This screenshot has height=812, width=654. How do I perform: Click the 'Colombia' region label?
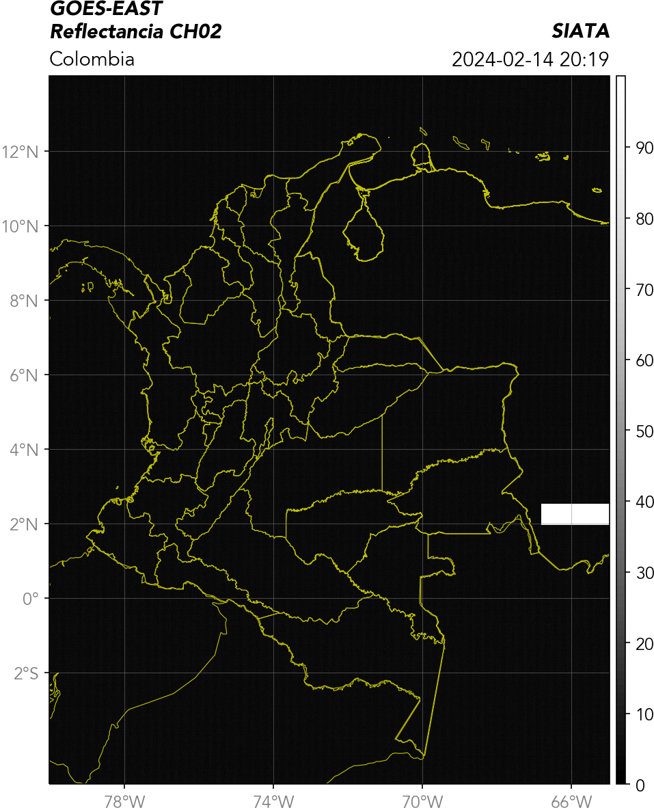92,59
